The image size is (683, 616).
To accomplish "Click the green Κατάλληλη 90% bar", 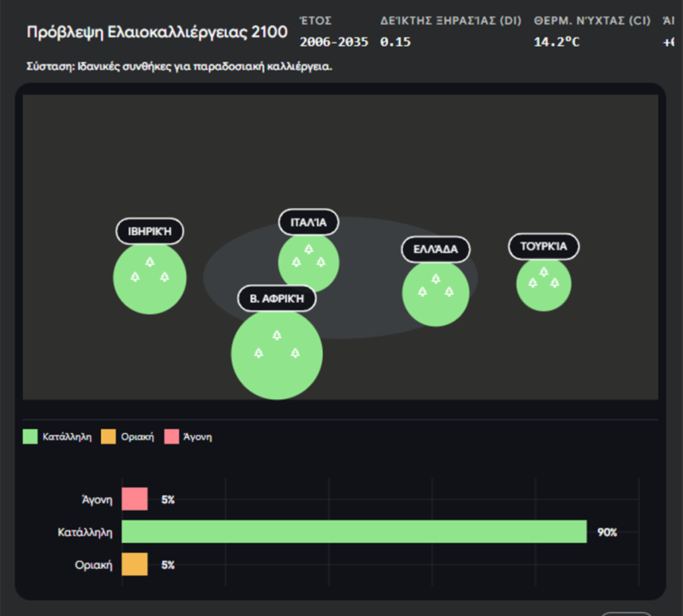I will point(354,532).
